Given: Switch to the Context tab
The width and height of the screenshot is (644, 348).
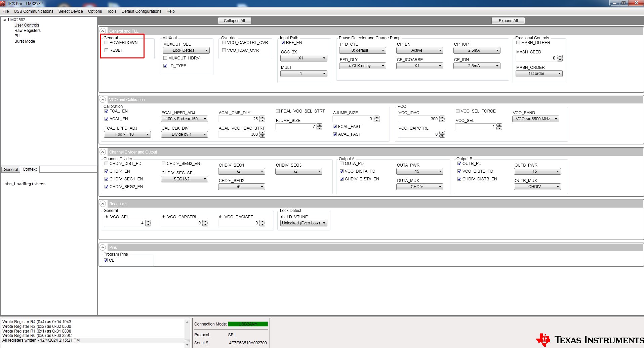Looking at the screenshot, I should click(30, 169).
